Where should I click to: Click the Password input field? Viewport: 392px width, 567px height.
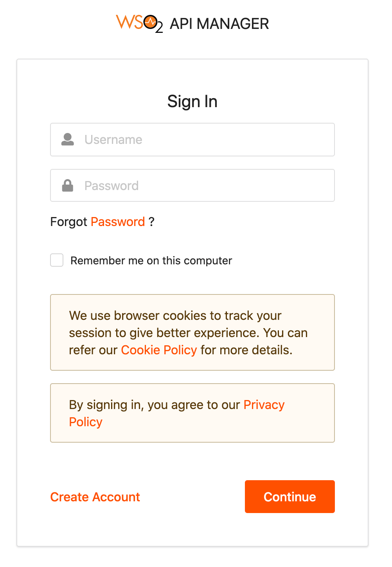coord(192,185)
